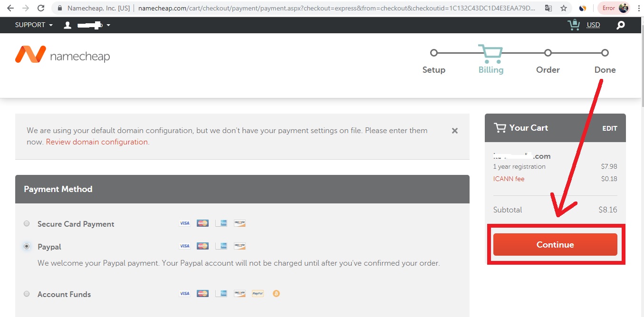Dismiss the payment settings notice
This screenshot has height=317, width=644.
coord(455,131)
